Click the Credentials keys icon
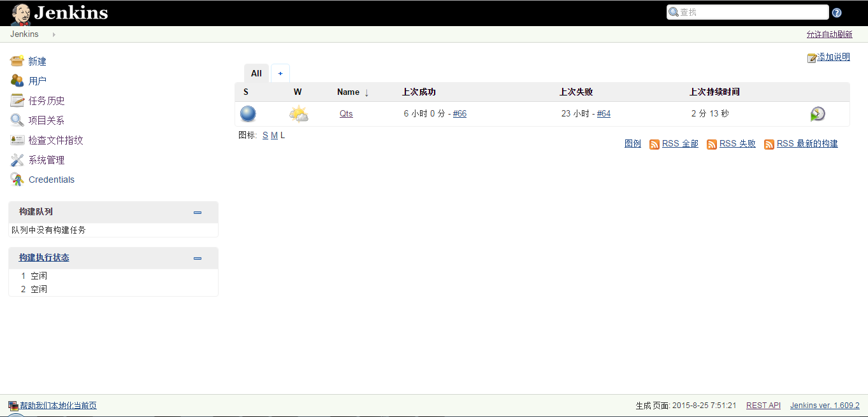The height and width of the screenshot is (417, 868). point(17,180)
